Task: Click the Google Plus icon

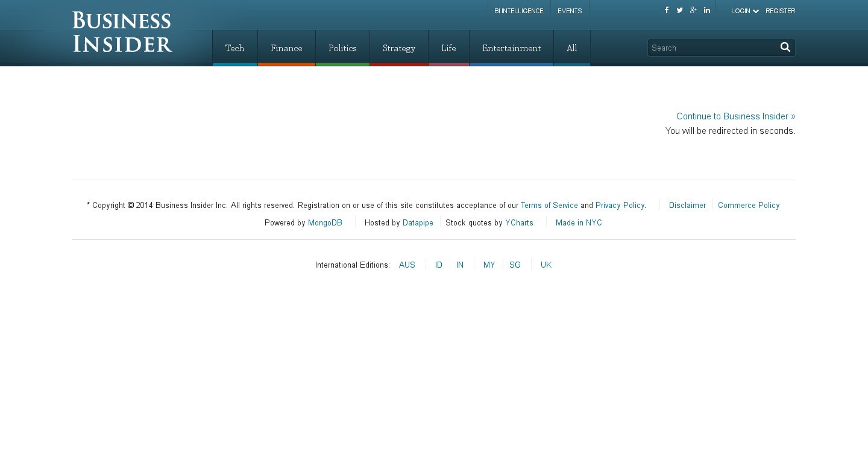Action: (x=693, y=10)
